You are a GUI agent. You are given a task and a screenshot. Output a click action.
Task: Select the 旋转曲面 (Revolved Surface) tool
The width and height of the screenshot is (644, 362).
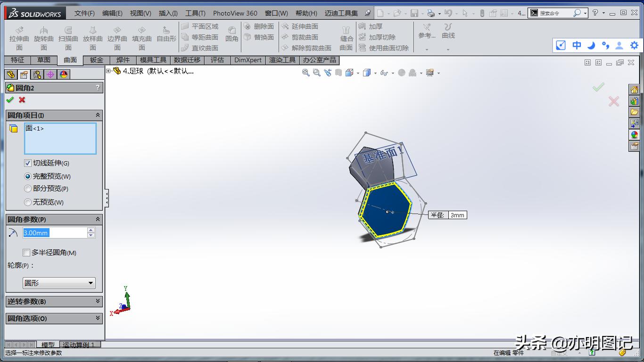coord(43,35)
